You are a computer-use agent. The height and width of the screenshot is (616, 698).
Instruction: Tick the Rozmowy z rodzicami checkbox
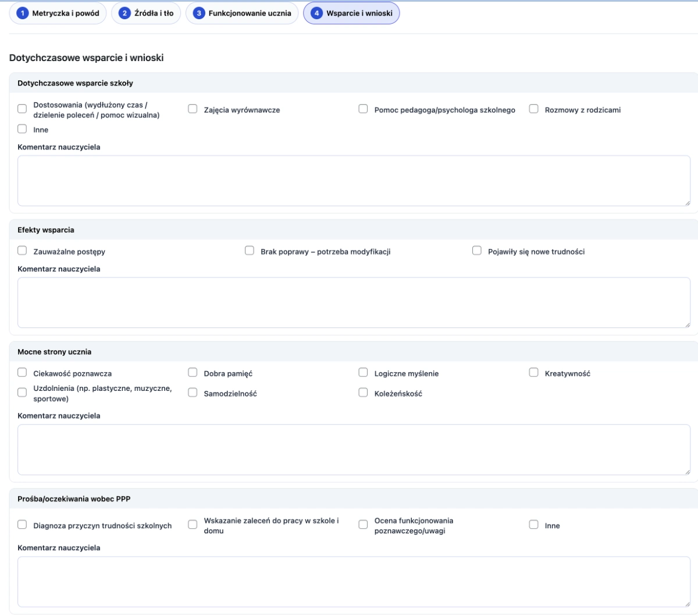click(x=533, y=109)
